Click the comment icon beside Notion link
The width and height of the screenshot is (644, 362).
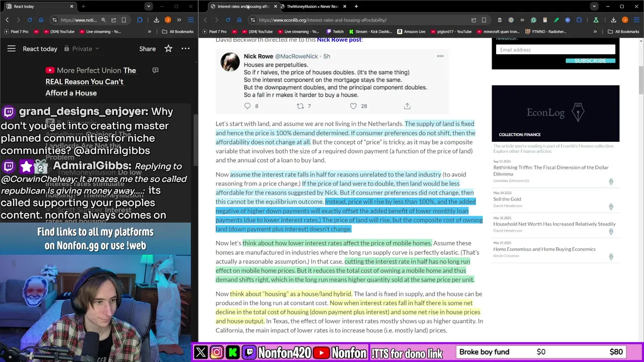click(155, 70)
